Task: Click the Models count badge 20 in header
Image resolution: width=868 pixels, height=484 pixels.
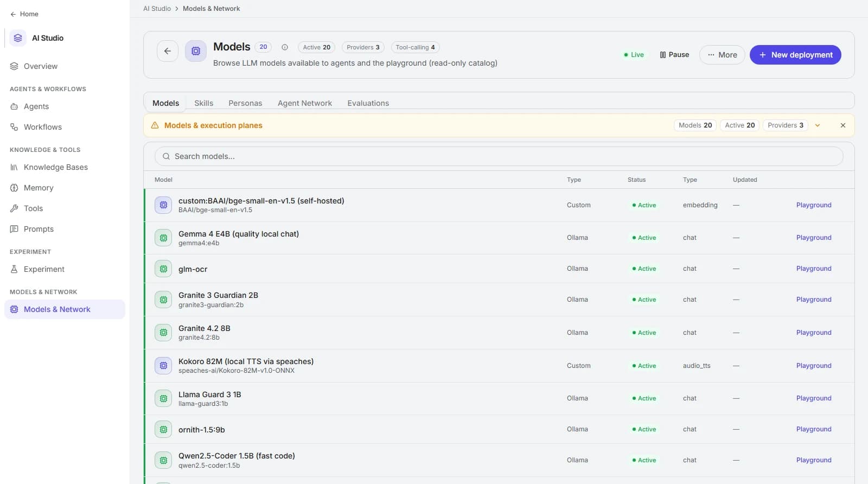Action: (263, 47)
